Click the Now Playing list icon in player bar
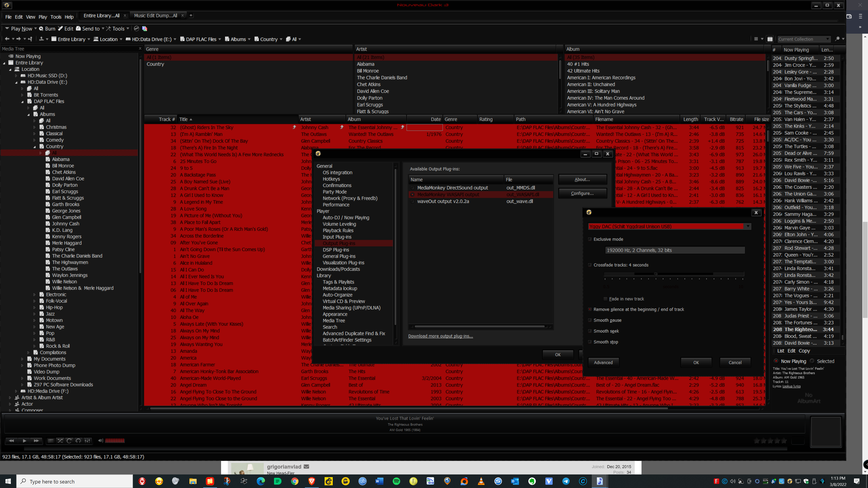868x488 pixels. pos(51,441)
